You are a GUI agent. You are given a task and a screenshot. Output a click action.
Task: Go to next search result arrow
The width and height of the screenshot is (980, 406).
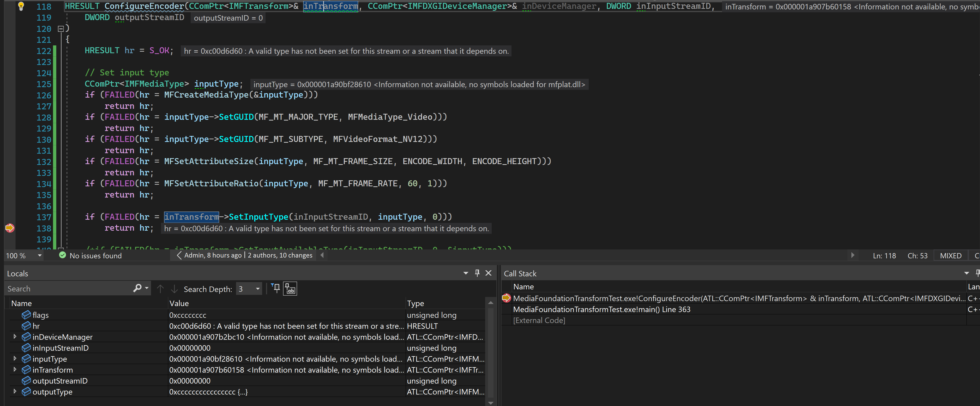(x=174, y=289)
